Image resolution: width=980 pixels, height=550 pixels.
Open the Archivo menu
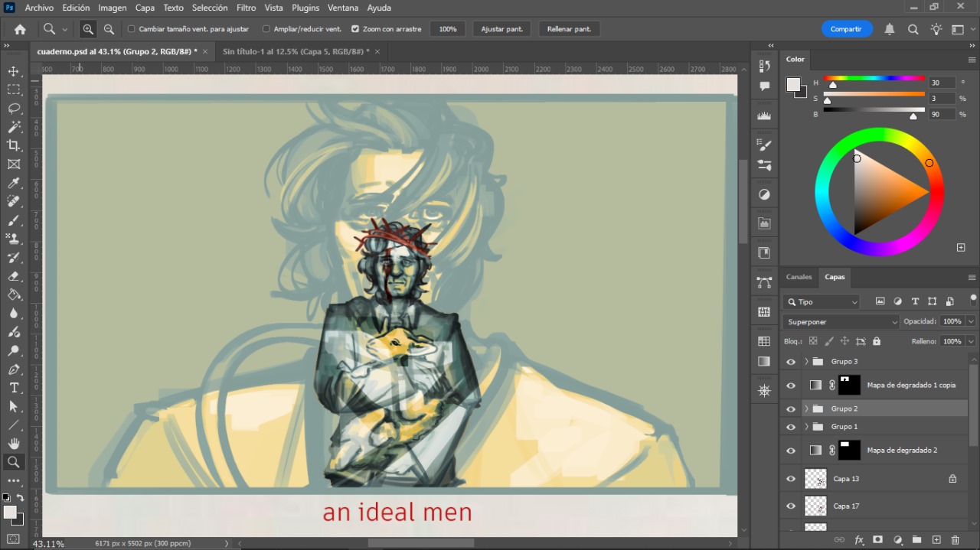click(x=39, y=8)
